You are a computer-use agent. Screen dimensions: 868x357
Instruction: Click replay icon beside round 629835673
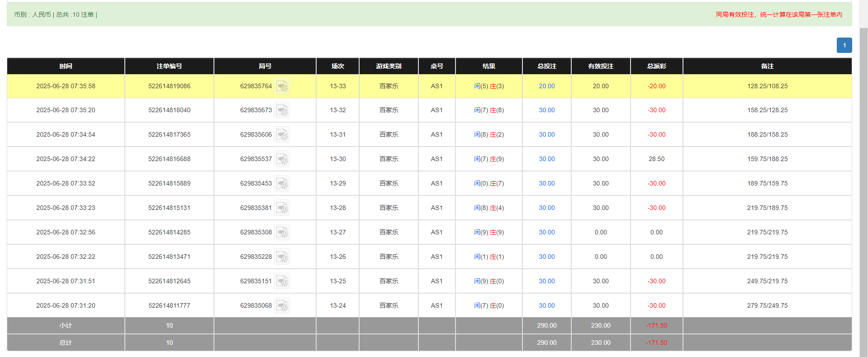click(x=282, y=110)
